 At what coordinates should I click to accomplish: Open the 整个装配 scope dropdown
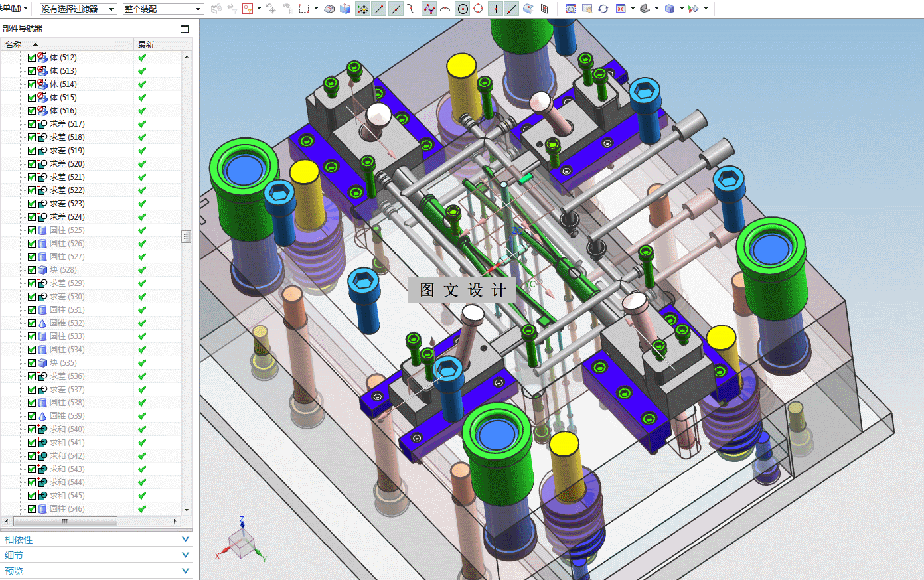pos(163,9)
